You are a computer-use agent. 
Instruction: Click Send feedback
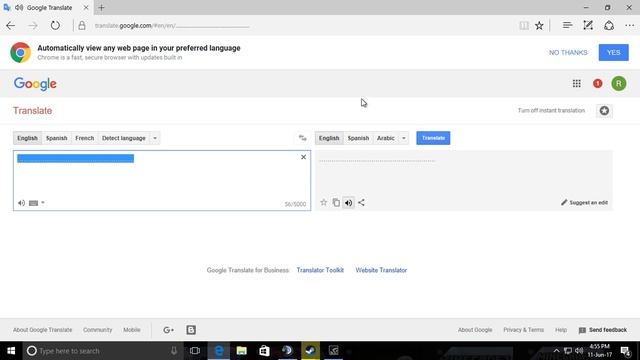click(603, 330)
